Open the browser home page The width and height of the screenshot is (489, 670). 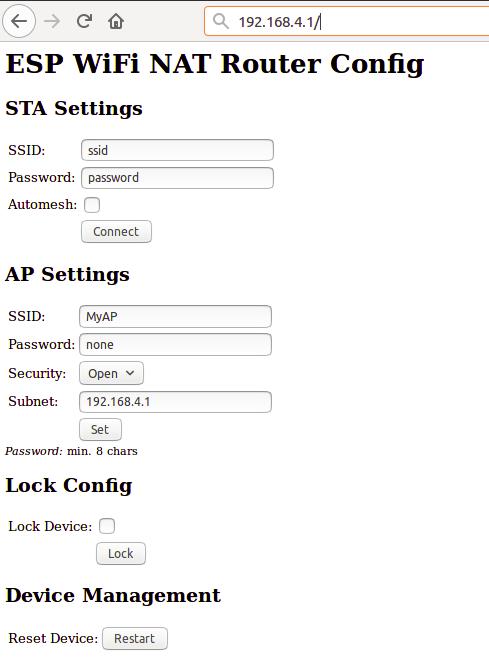click(x=116, y=21)
